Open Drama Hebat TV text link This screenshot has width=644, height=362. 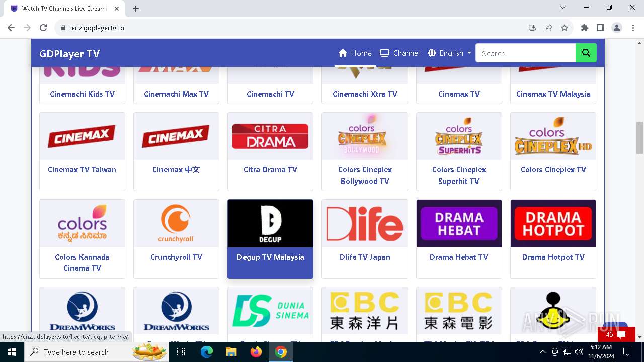click(x=459, y=257)
